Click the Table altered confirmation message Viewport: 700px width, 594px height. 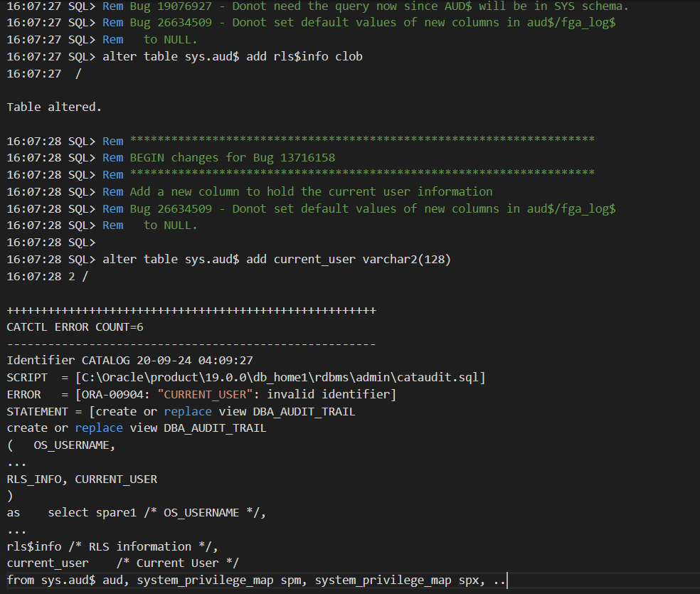52,107
